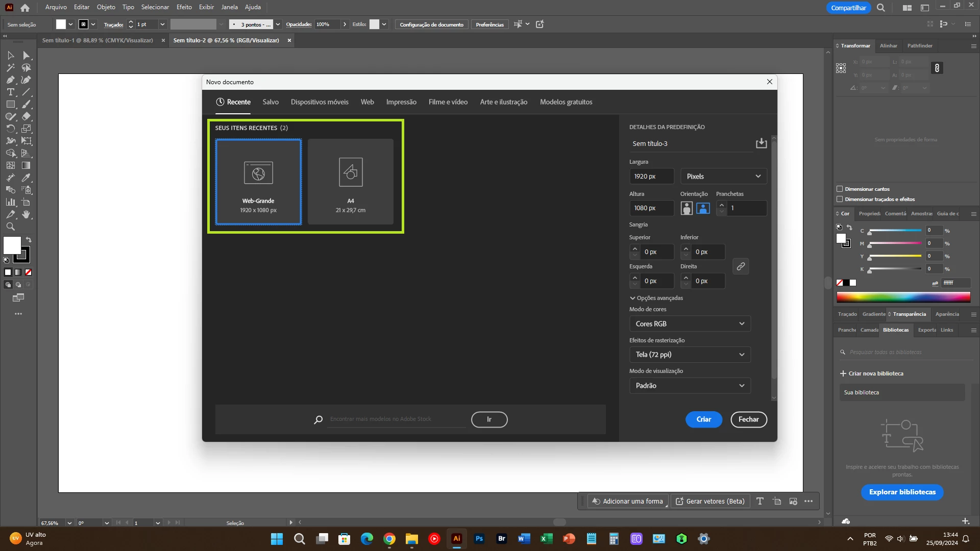Enable Dimensionar traçados e efeitos checkbox
980x551 pixels.
[x=840, y=199]
